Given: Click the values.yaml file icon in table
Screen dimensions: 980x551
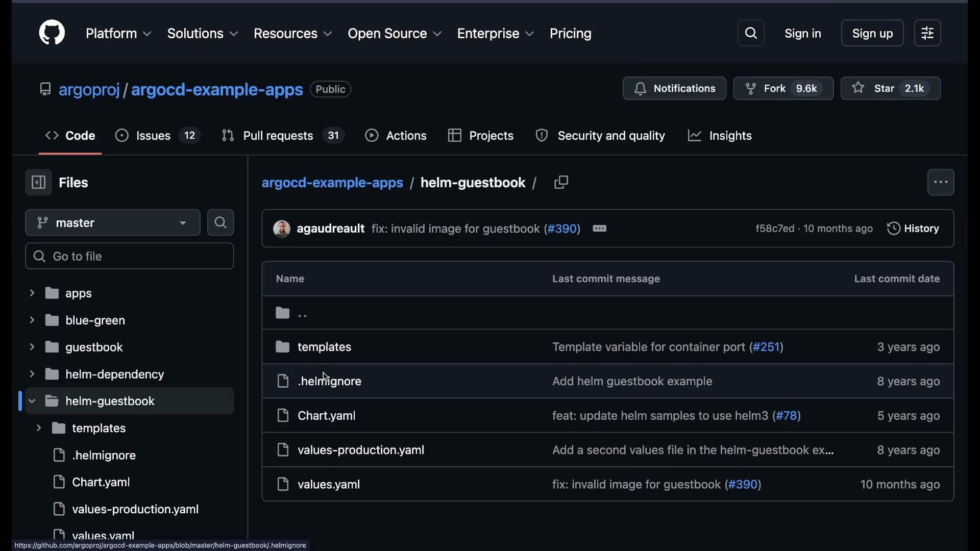Looking at the screenshot, I should (283, 484).
